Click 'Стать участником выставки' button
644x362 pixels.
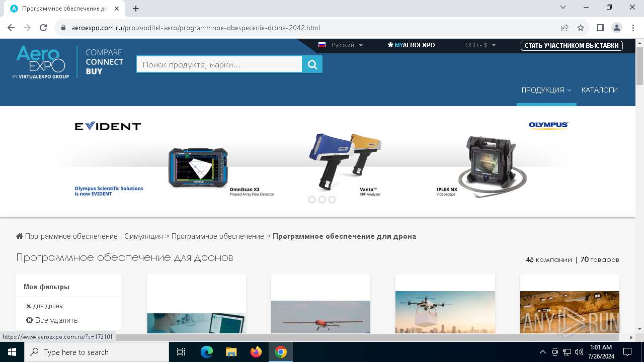coord(572,46)
